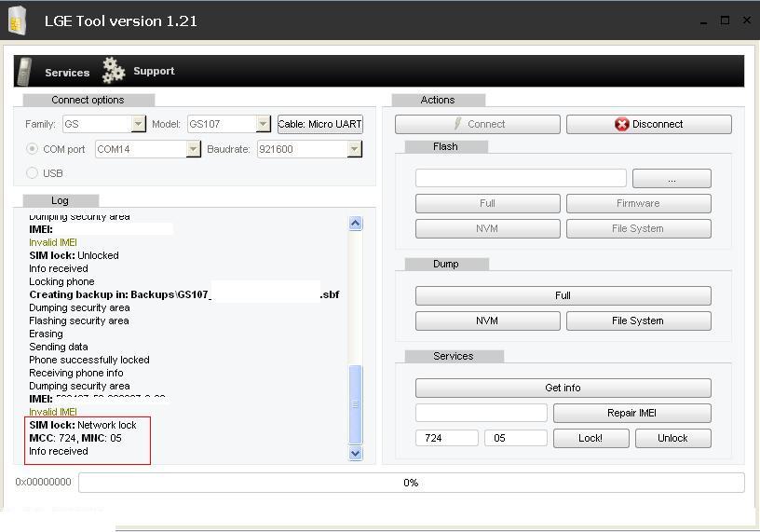Select the USB radio button
760x532 pixels.
[x=32, y=173]
